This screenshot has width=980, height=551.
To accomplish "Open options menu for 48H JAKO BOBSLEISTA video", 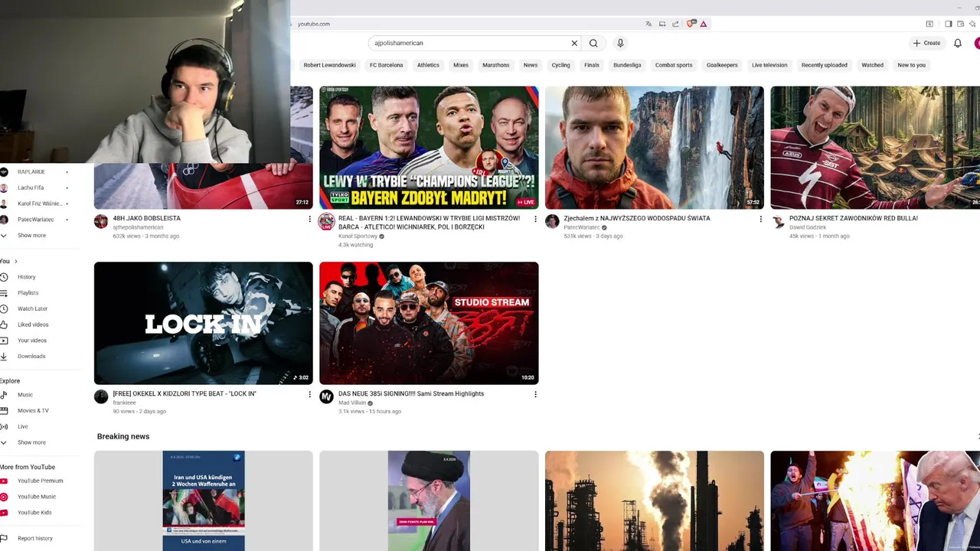I will [309, 219].
